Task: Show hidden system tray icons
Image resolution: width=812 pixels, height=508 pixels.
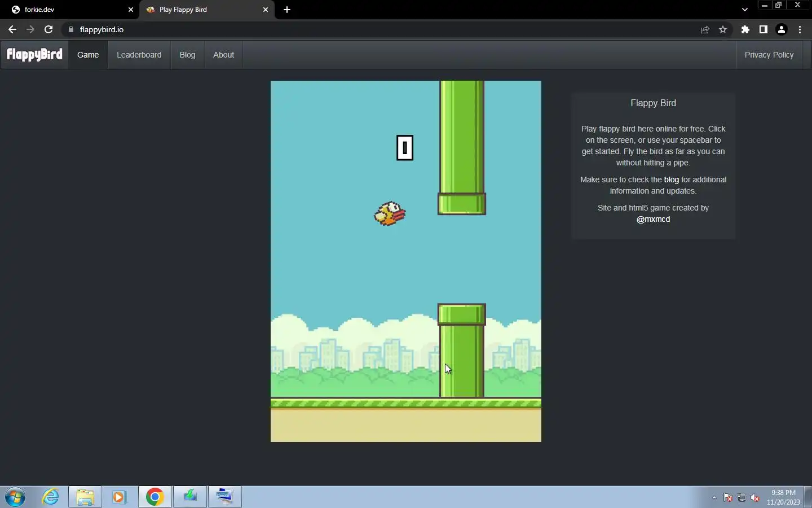Action: (714, 497)
